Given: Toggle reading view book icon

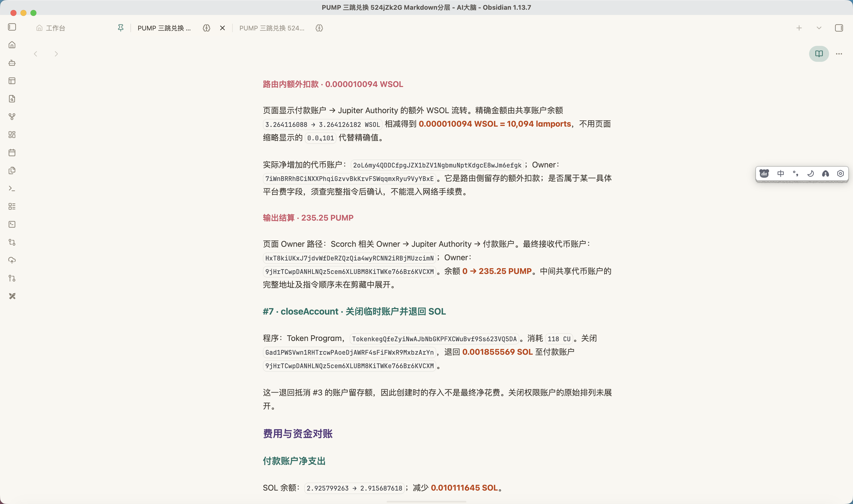Looking at the screenshot, I should pyautogui.click(x=819, y=54).
